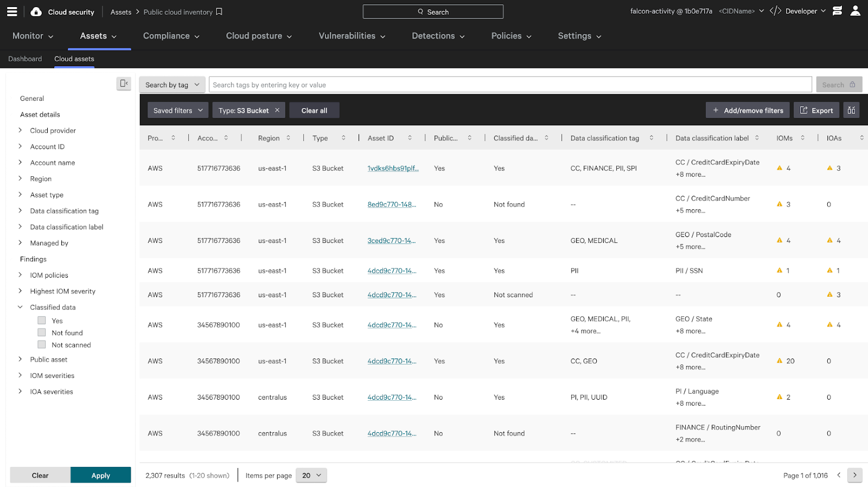868x487 pixels.
Task: Open the Developer code brackets icon
Action: click(x=776, y=11)
